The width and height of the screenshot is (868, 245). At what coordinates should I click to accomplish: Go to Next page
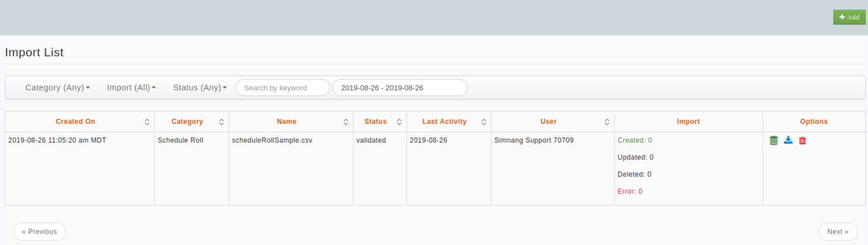pyautogui.click(x=837, y=232)
